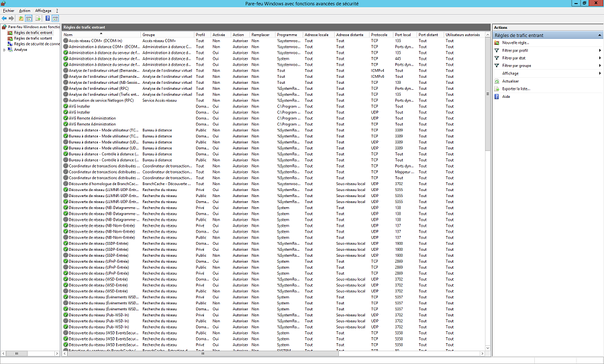Click the Nouvelle règle icon in Actions pane
Image resolution: width=604 pixels, height=364 pixels.
(497, 43)
